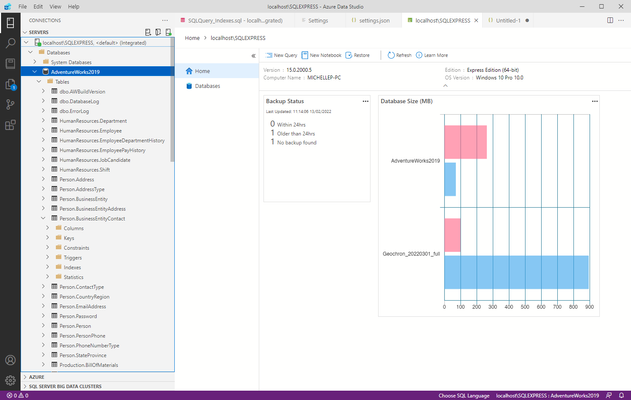Close the localhost\SQLEXPRESS tab
Viewport: 631px width, 400px height.
click(476, 21)
